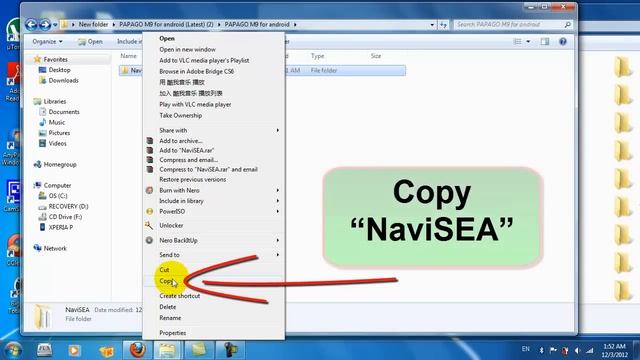The height and width of the screenshot is (360, 640).
Task: Click the Open toolbar button
Action: pyautogui.click(x=90, y=42)
